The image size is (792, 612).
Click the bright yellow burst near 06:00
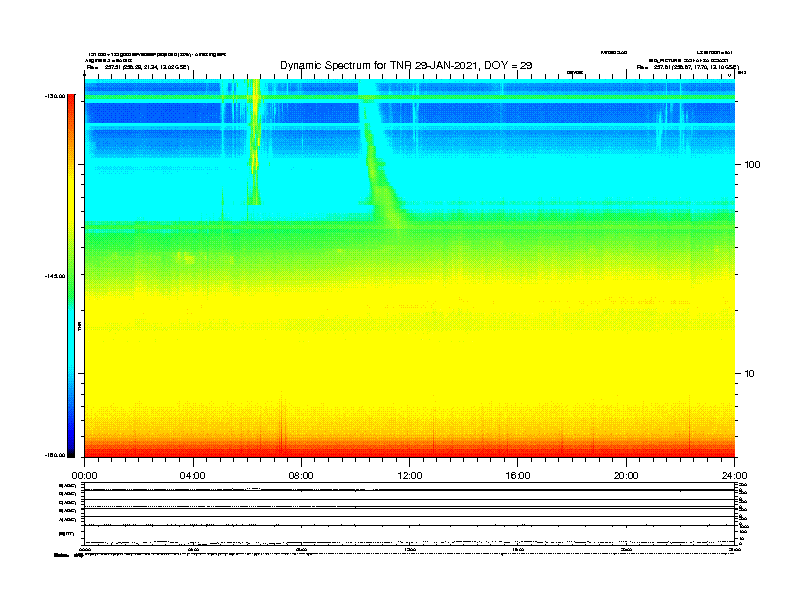(255, 141)
